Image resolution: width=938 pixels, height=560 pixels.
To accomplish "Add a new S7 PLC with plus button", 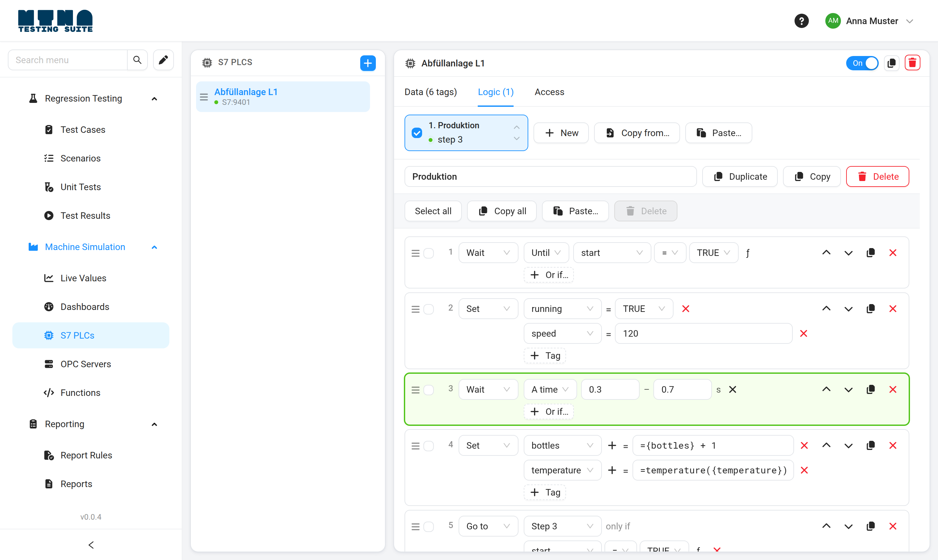I will pos(368,63).
